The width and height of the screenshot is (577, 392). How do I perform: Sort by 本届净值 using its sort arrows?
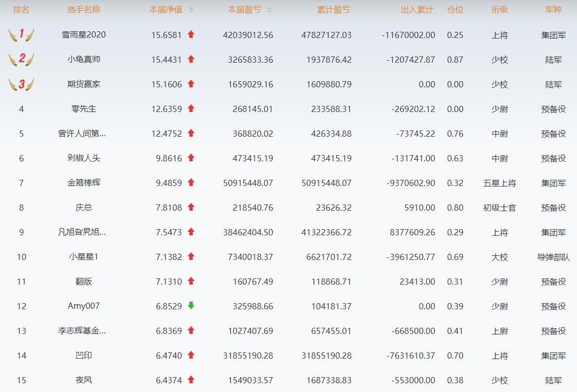pos(191,10)
